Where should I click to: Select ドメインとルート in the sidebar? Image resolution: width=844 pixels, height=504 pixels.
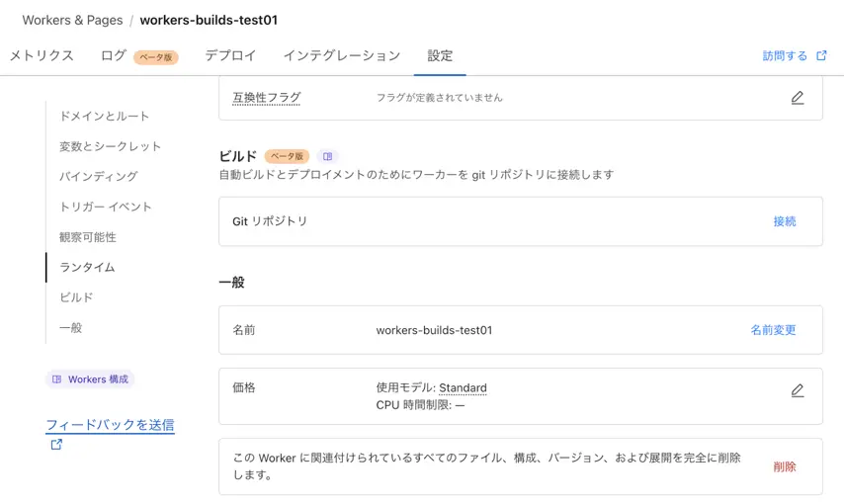104,116
